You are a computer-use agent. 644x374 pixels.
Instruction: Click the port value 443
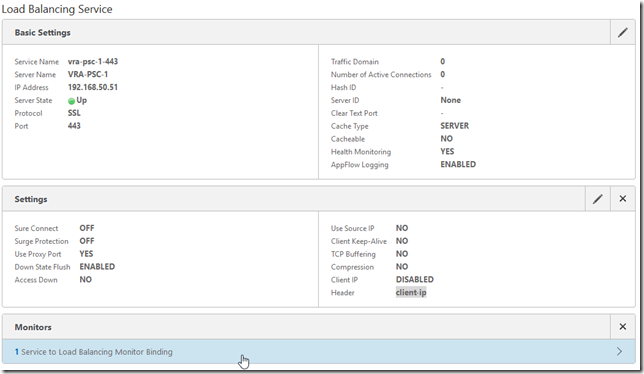coord(74,126)
